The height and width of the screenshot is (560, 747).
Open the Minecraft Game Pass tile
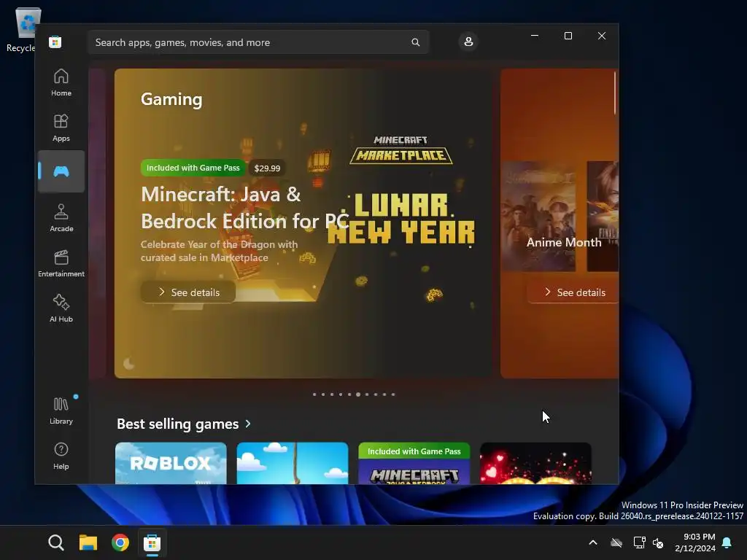tap(414, 463)
